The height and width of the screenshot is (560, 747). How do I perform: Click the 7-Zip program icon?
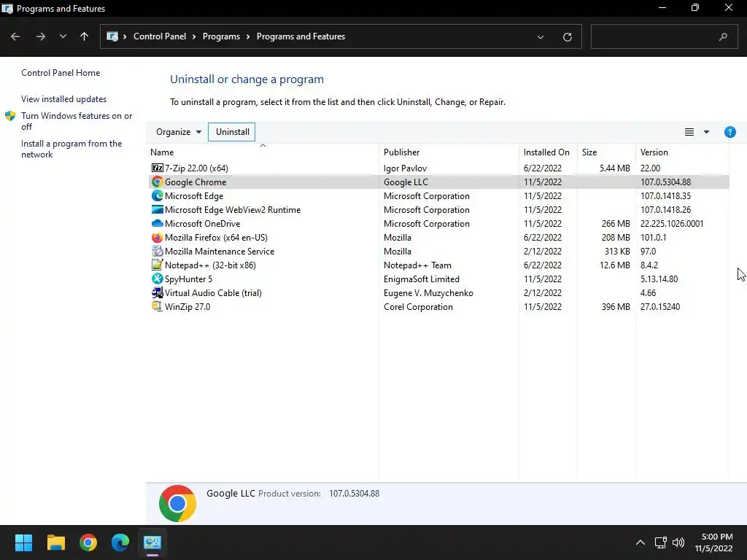pyautogui.click(x=158, y=168)
